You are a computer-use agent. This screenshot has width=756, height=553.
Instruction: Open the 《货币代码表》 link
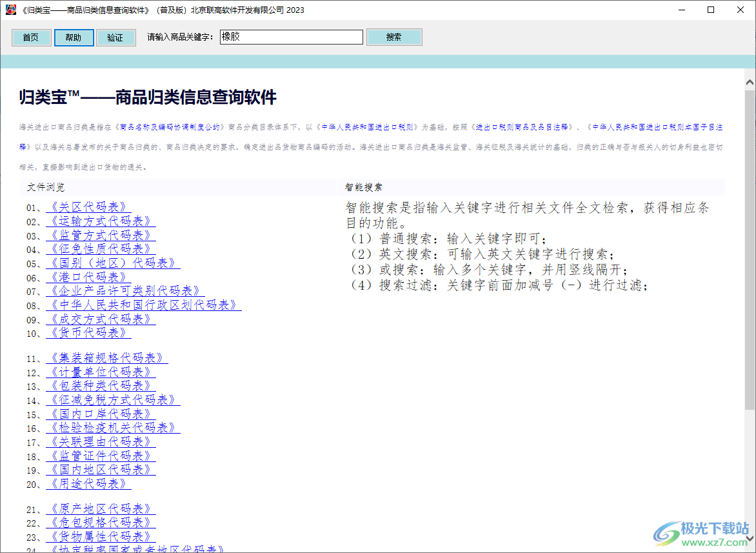pyautogui.click(x=88, y=333)
